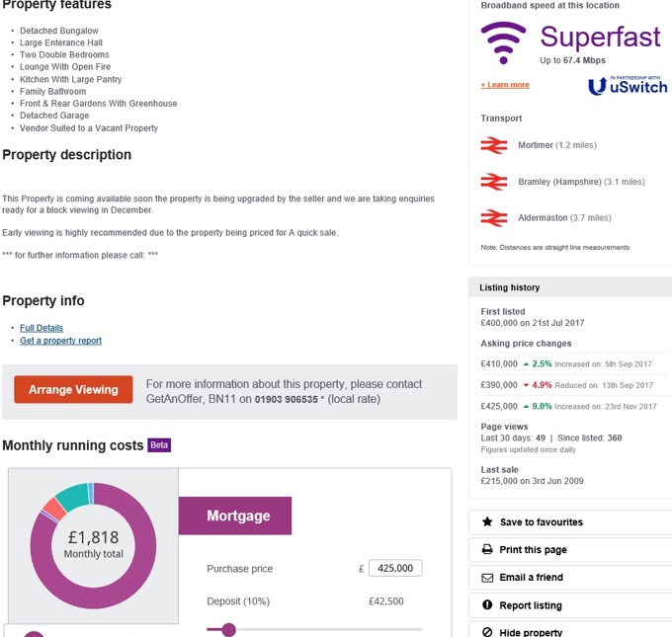672x637 pixels.
Task: Open Get a property report link
Action: (60, 341)
